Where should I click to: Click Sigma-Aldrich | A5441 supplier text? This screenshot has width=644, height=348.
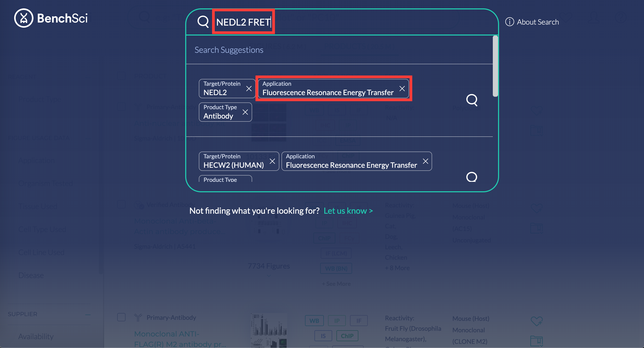click(x=165, y=246)
